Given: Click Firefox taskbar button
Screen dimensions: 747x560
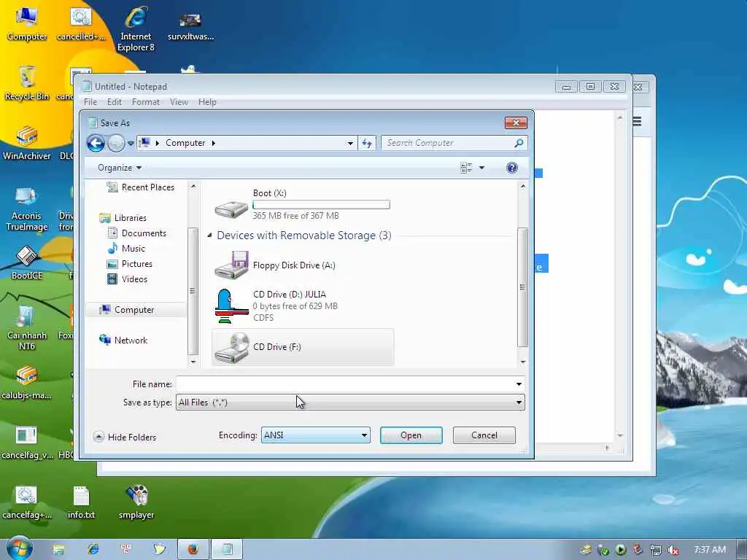Looking at the screenshot, I should click(193, 550).
